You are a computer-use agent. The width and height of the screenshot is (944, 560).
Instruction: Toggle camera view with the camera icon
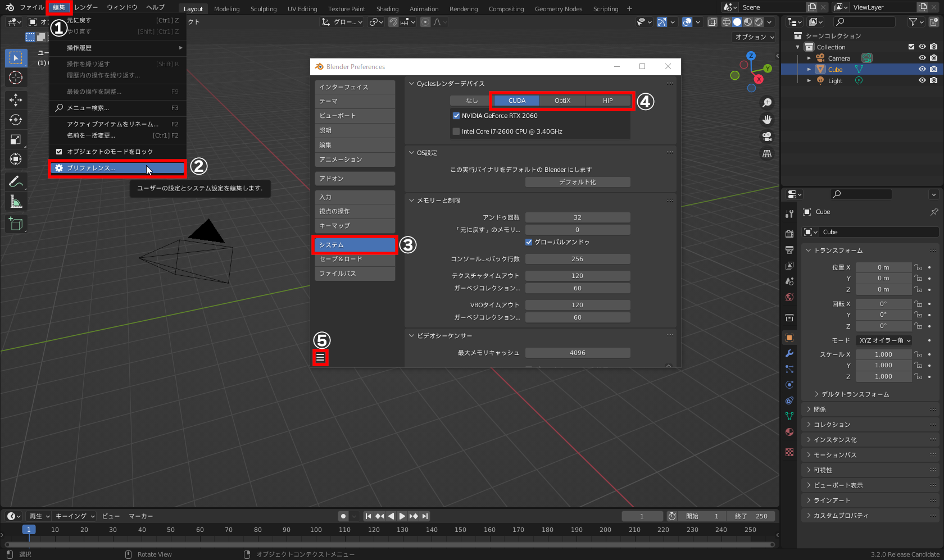(x=767, y=136)
